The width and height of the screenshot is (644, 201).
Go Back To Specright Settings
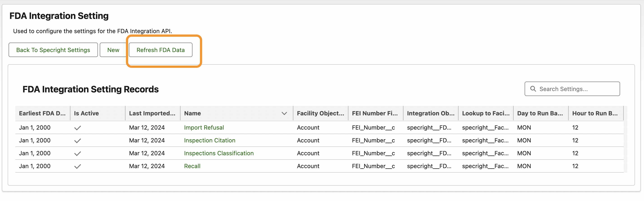tap(53, 50)
